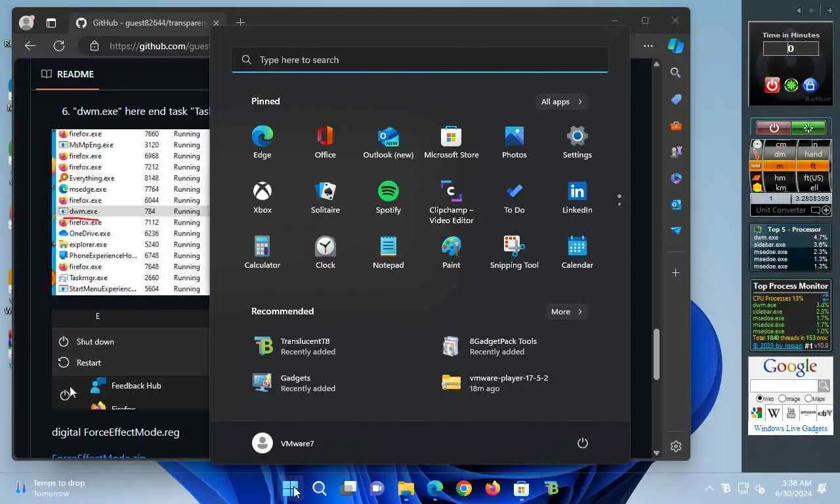Open the Edge browser settings ellipsis menu

648,46
